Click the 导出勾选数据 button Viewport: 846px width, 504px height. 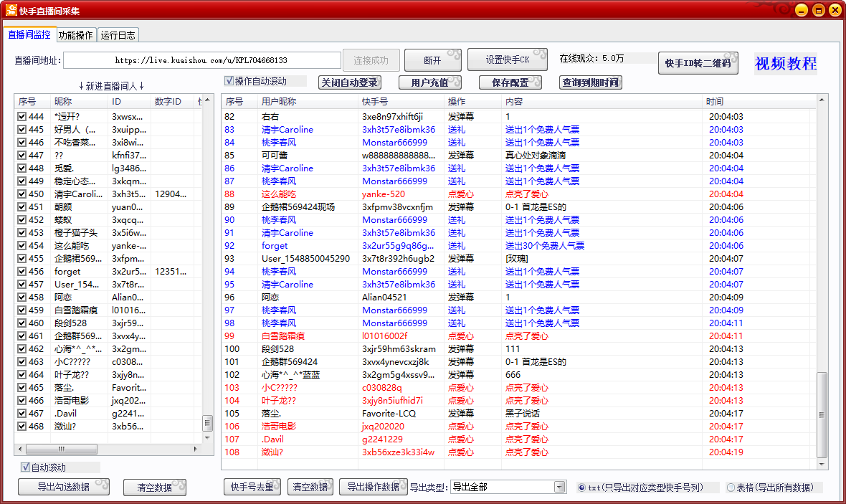[64, 488]
